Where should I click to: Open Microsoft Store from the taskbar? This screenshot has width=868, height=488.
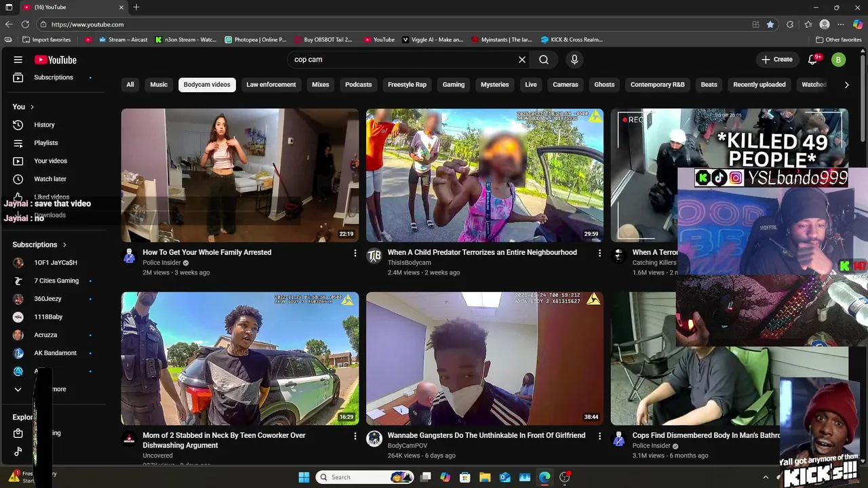(465, 477)
